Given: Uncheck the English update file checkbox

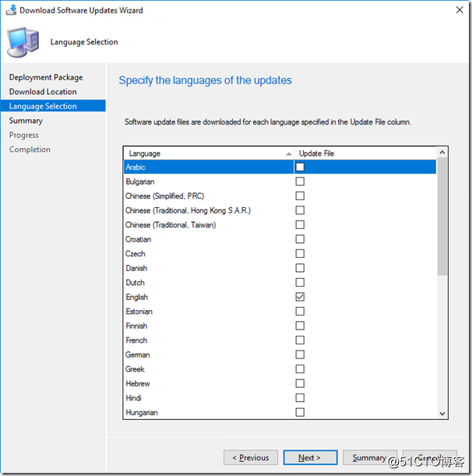Looking at the screenshot, I should coord(300,297).
